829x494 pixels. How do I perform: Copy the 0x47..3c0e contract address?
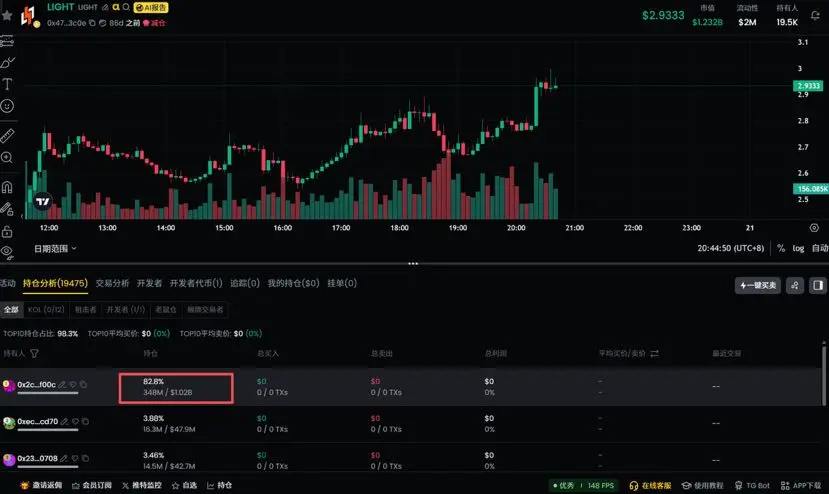[93, 23]
